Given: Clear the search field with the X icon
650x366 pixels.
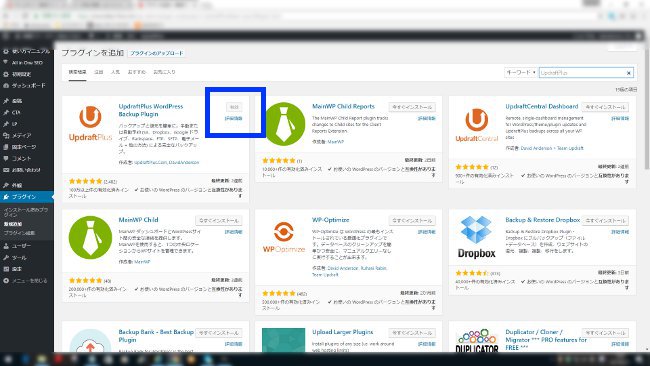Looking at the screenshot, I should tap(628, 73).
